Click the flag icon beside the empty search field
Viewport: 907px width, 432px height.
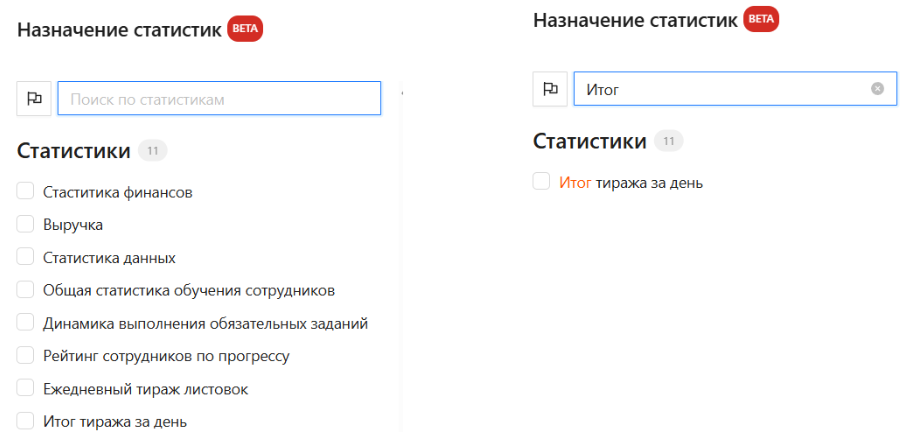(34, 98)
